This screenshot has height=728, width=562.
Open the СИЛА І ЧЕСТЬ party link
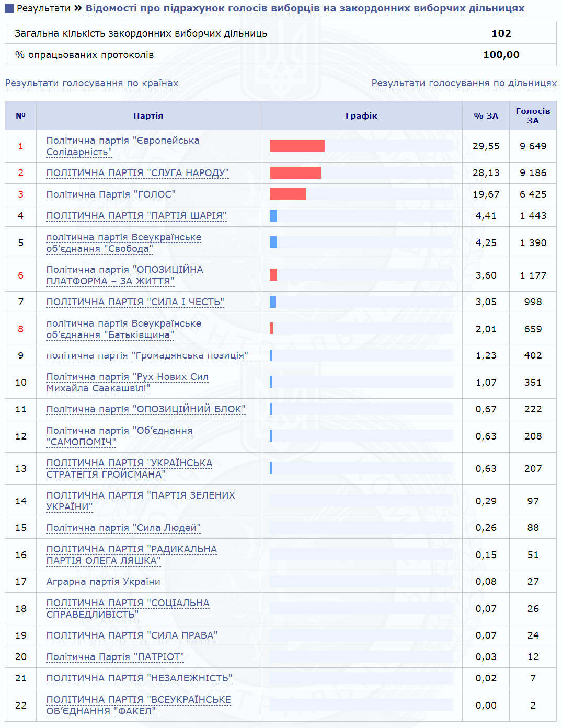135,302
